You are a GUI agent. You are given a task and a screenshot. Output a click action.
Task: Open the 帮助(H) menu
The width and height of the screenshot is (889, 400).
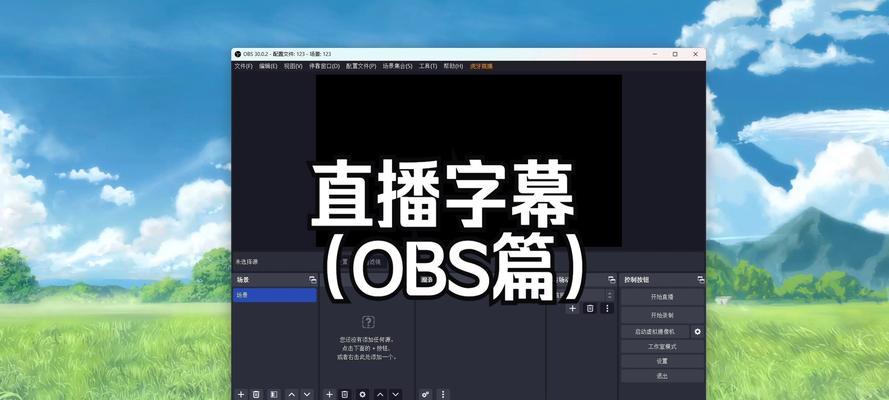453,66
